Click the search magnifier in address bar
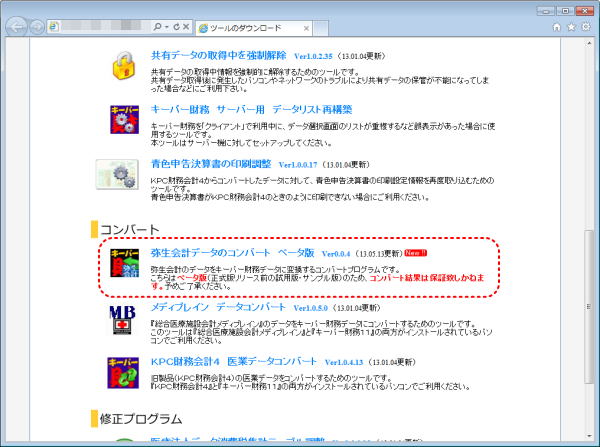 (x=157, y=27)
